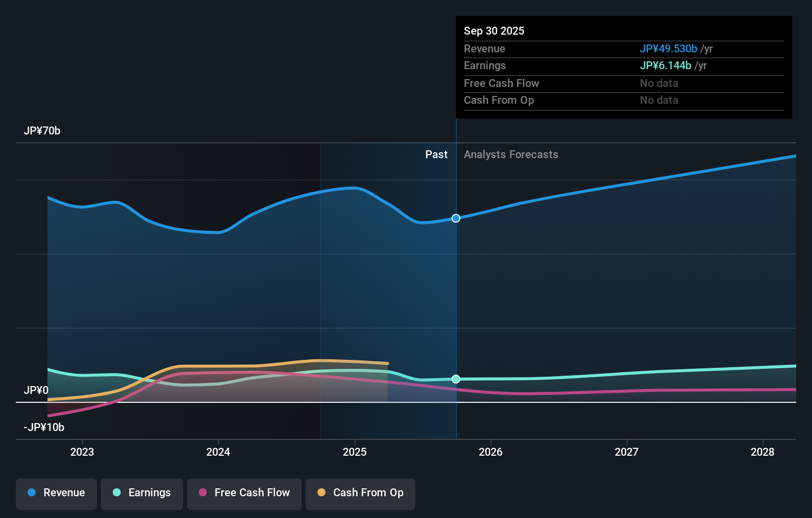
Task: Toggle the teal Earnings legend dot
Action: [x=116, y=492]
